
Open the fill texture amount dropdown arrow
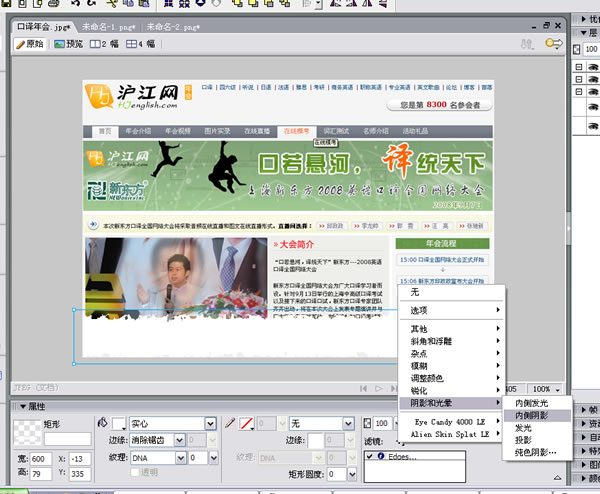click(x=214, y=458)
